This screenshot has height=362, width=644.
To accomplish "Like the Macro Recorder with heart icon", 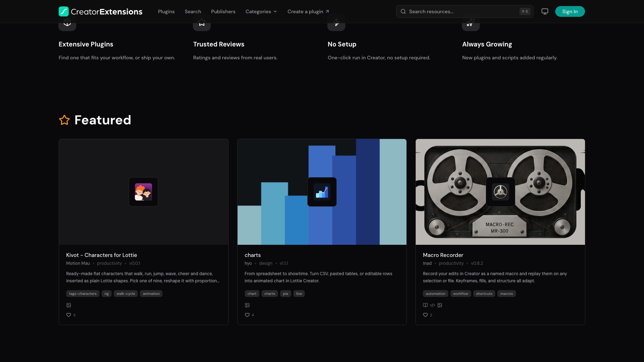I will click(425, 315).
